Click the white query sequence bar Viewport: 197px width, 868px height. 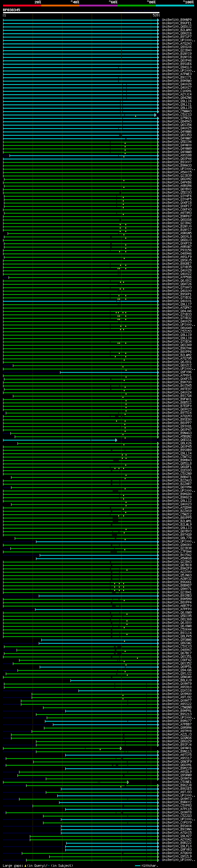[x=81, y=12]
